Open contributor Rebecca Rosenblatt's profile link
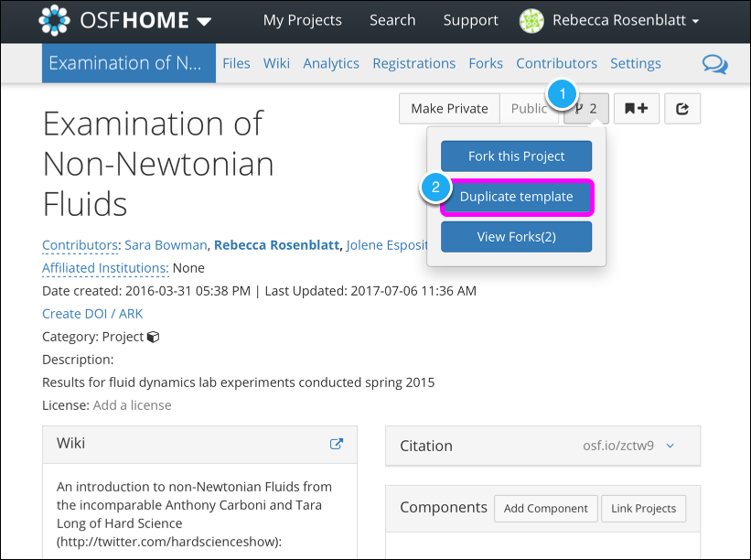The width and height of the screenshot is (751, 560). point(276,245)
